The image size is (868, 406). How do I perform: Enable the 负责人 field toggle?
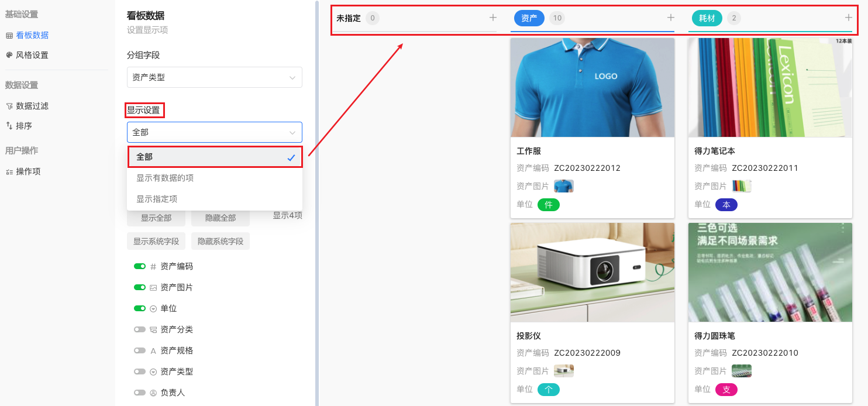point(140,393)
